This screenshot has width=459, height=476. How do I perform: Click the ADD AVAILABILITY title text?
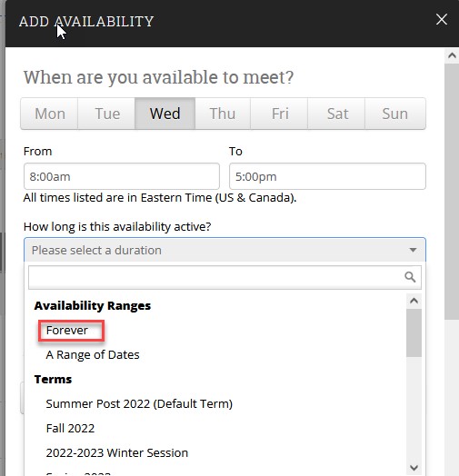(x=86, y=21)
